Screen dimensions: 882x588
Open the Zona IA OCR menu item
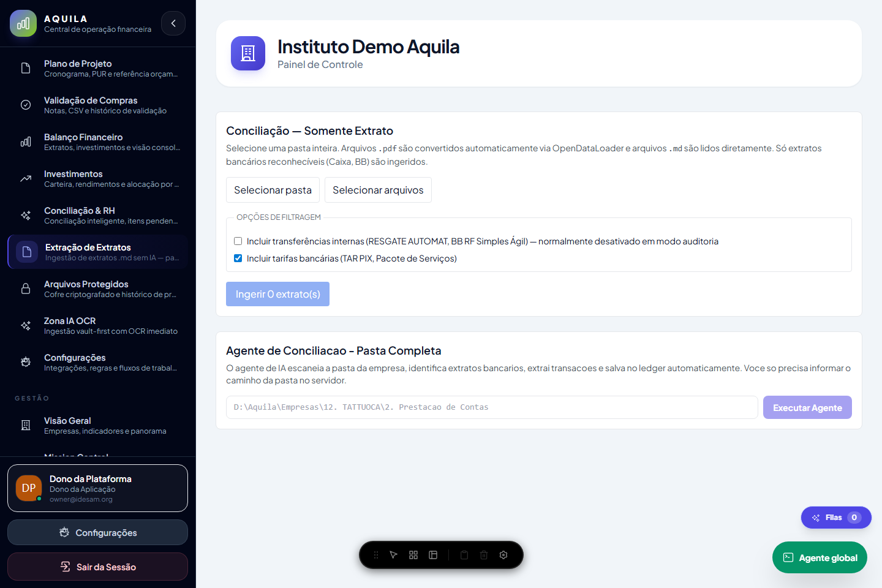[98, 325]
